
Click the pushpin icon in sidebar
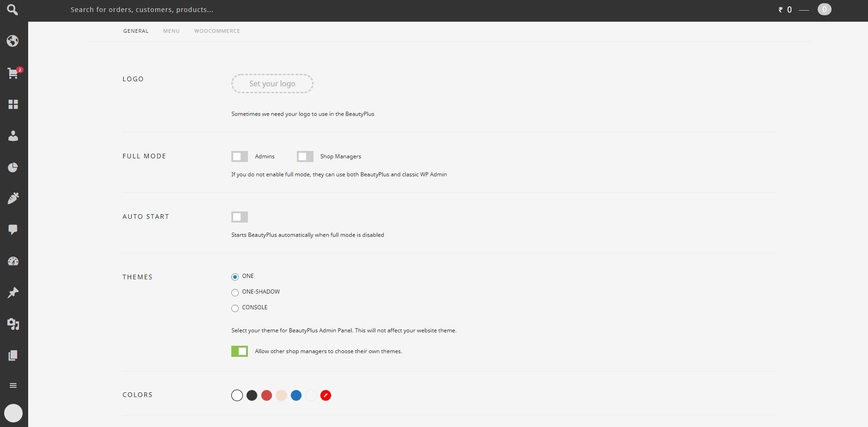(x=13, y=293)
